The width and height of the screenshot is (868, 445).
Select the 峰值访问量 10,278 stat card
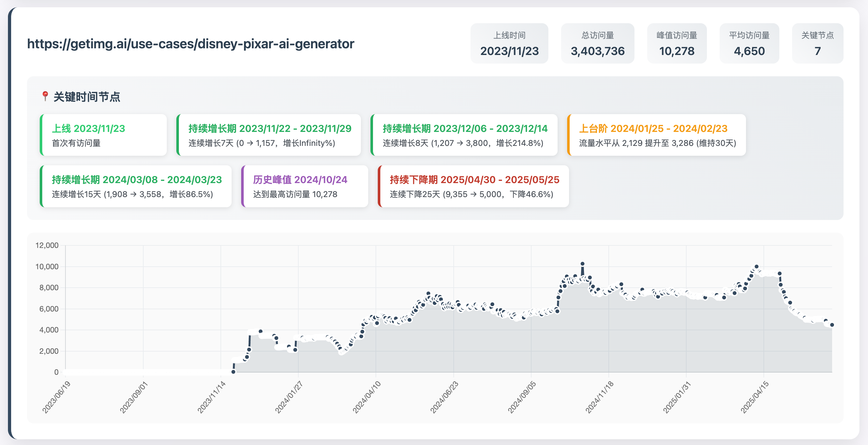point(677,43)
